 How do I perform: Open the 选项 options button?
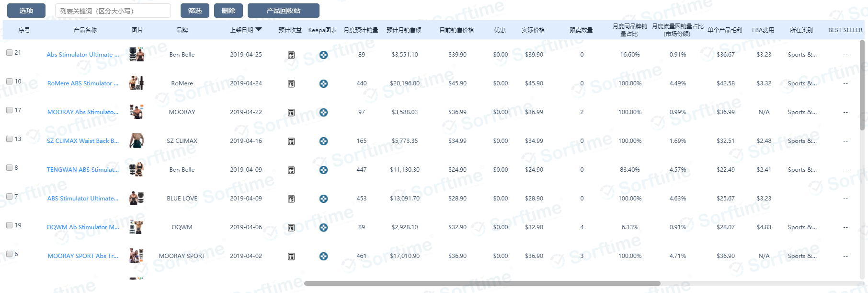tap(26, 11)
